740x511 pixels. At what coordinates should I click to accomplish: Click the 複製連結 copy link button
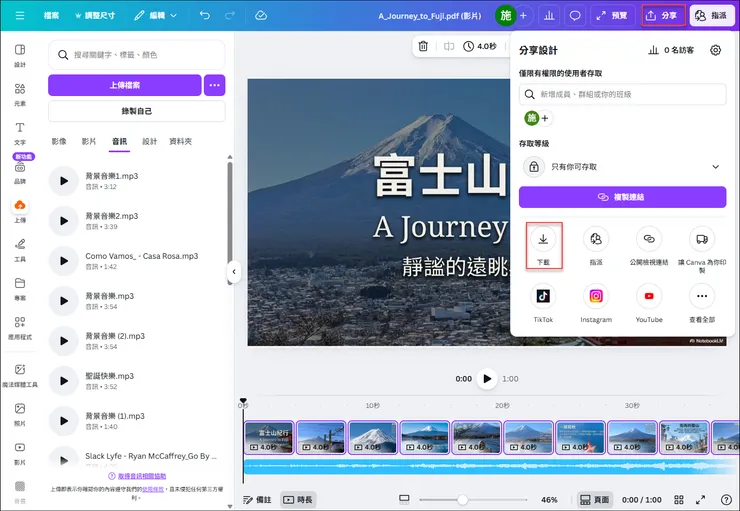click(x=622, y=197)
